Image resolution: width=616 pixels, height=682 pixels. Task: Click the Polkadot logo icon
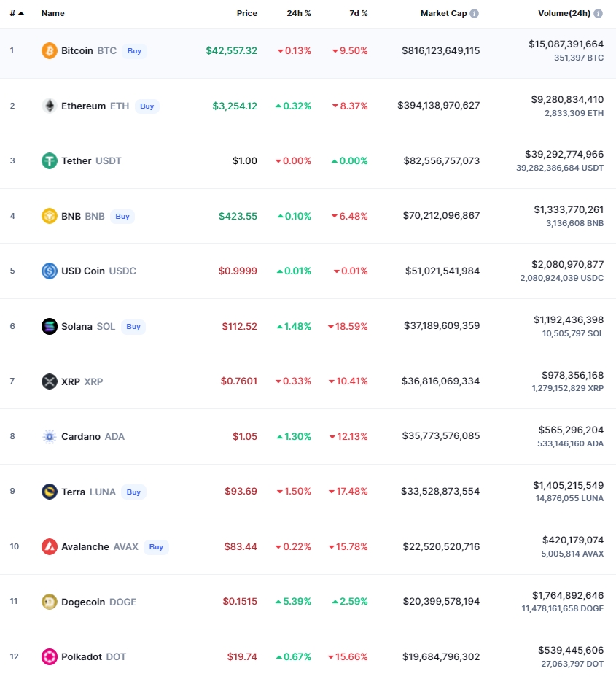[x=50, y=656]
